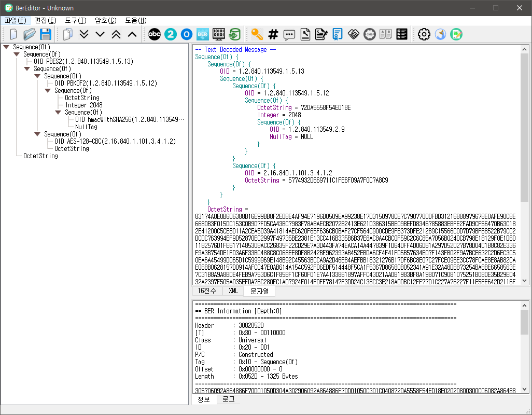Viewport: 532px width, 415px height.
Task: Click the decoded text pane's scroll-down arrow
Action: coord(525,281)
